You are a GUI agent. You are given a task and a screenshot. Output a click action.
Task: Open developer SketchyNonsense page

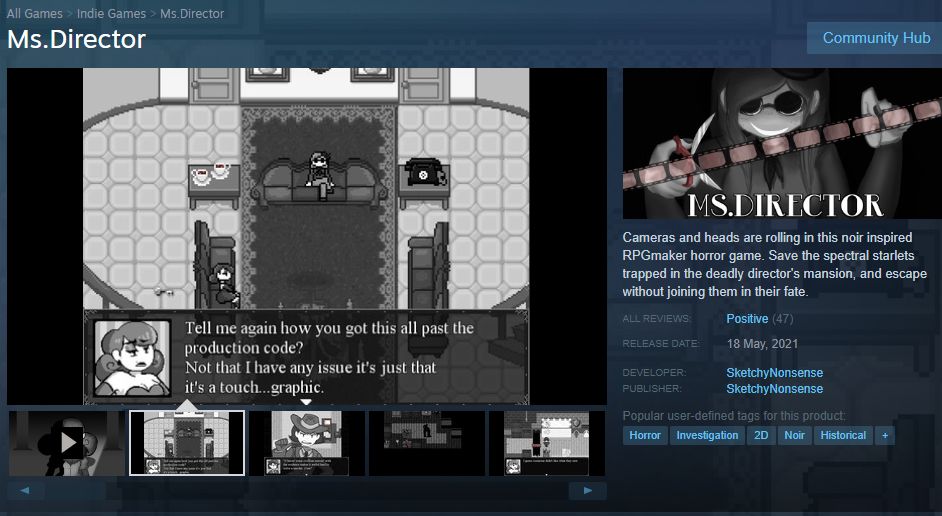click(x=774, y=372)
